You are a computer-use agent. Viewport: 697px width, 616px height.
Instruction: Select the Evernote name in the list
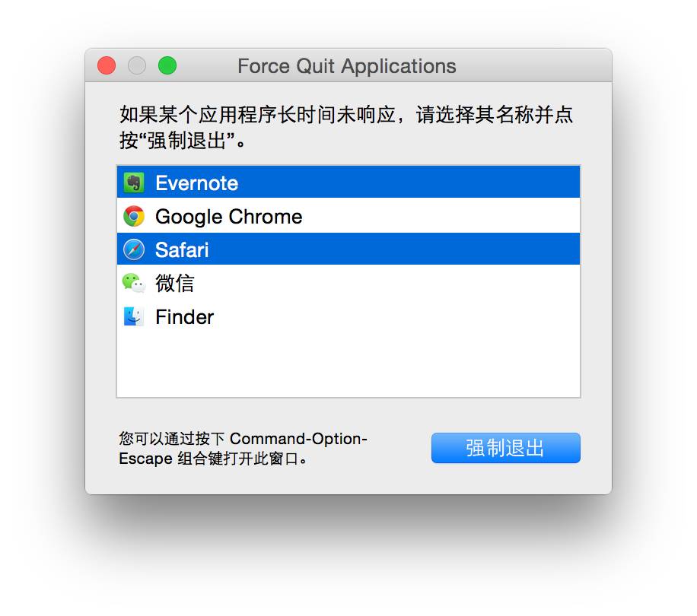click(196, 183)
